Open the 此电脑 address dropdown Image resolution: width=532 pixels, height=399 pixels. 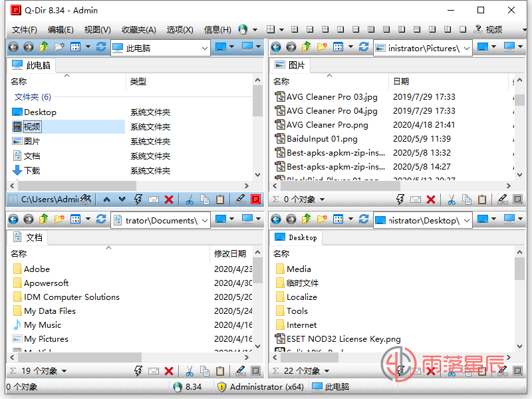point(205,48)
